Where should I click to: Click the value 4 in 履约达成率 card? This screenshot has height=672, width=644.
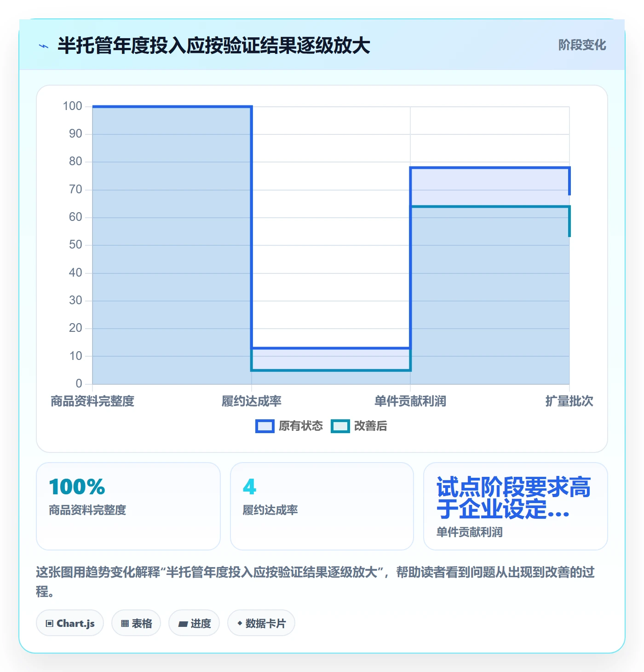(249, 487)
